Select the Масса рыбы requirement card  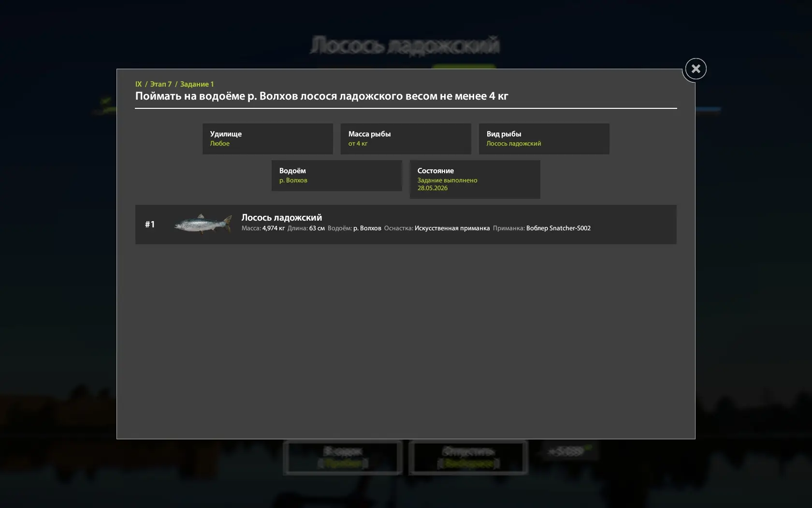(x=406, y=139)
